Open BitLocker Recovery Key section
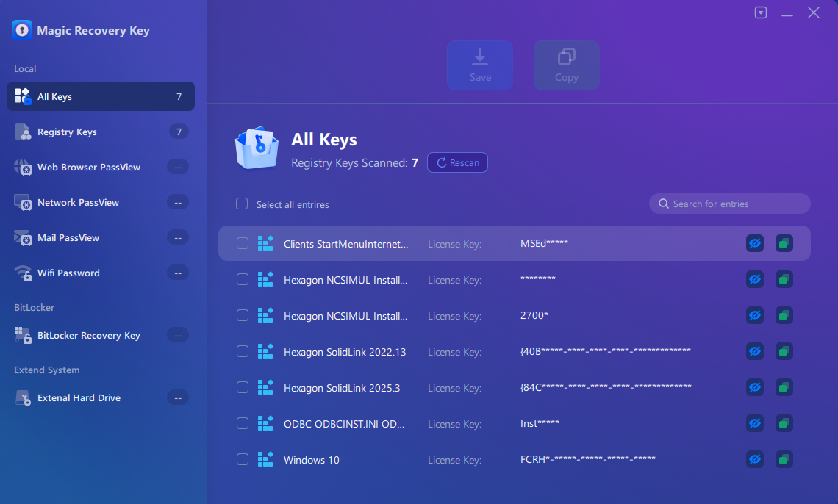This screenshot has height=504, width=838. click(88, 335)
